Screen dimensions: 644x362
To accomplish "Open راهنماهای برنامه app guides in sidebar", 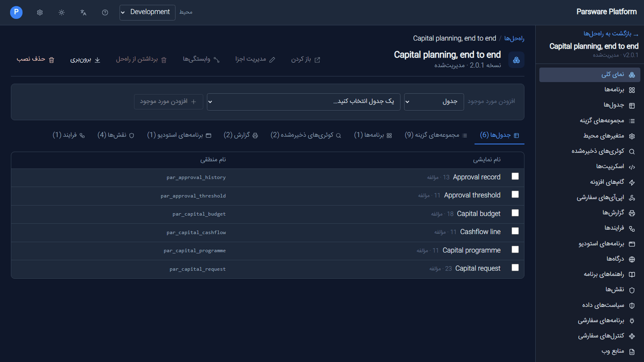I will point(590,274).
